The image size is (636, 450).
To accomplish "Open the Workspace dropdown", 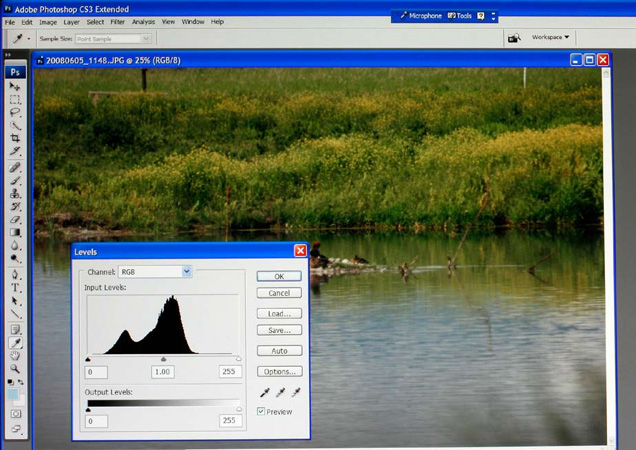I will pyautogui.click(x=551, y=38).
